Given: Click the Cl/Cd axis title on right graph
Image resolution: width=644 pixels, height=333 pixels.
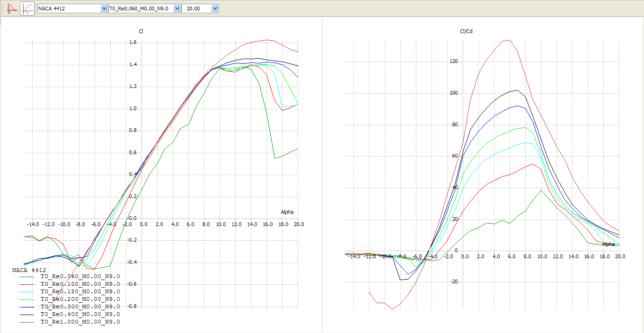Looking at the screenshot, I should pos(467,32).
